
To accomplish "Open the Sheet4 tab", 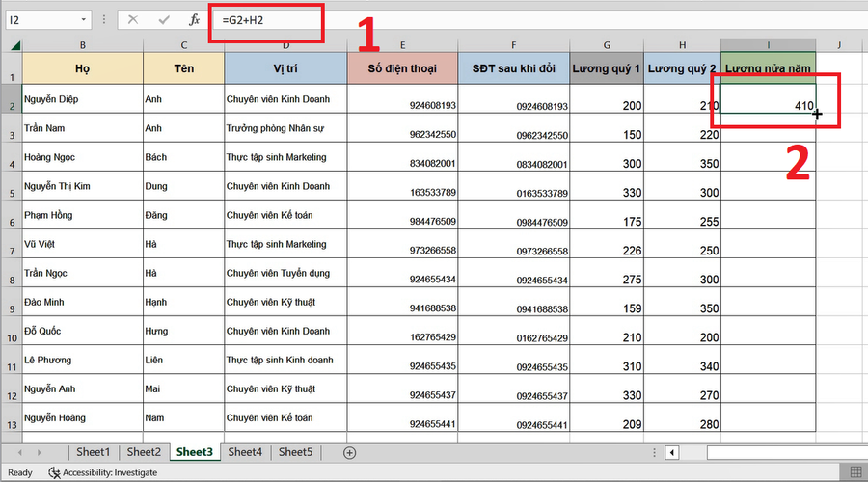I will coord(245,452).
